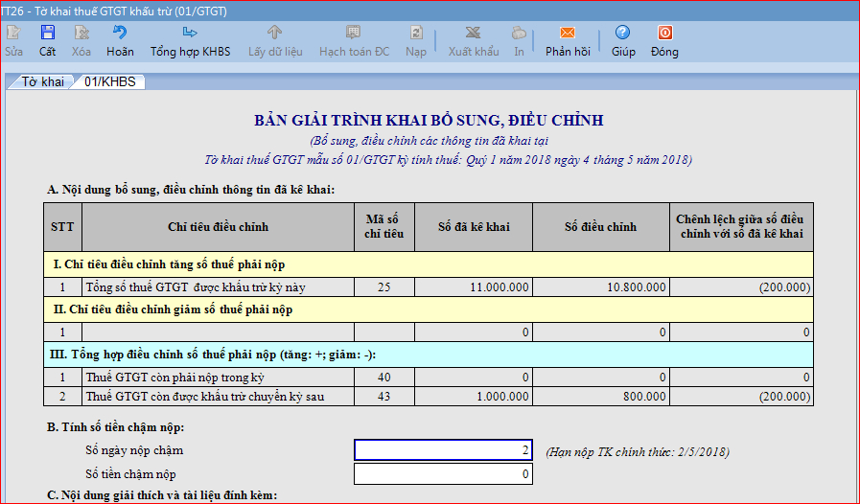The width and height of the screenshot is (860, 504).
Task: Select the 01/KHBS tab
Action: [108, 82]
